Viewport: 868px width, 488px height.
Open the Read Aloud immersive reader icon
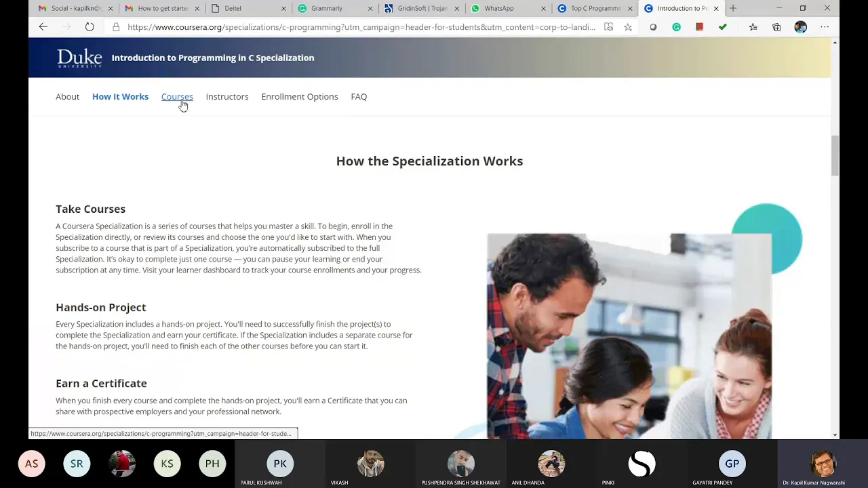tap(608, 27)
